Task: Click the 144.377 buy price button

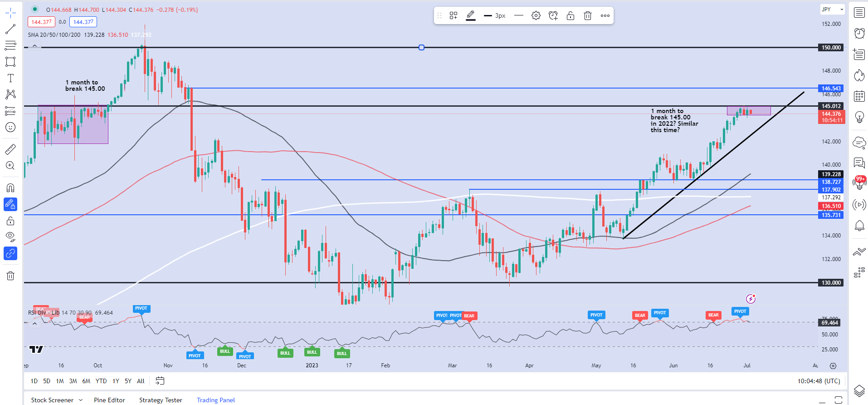Action: (x=83, y=22)
